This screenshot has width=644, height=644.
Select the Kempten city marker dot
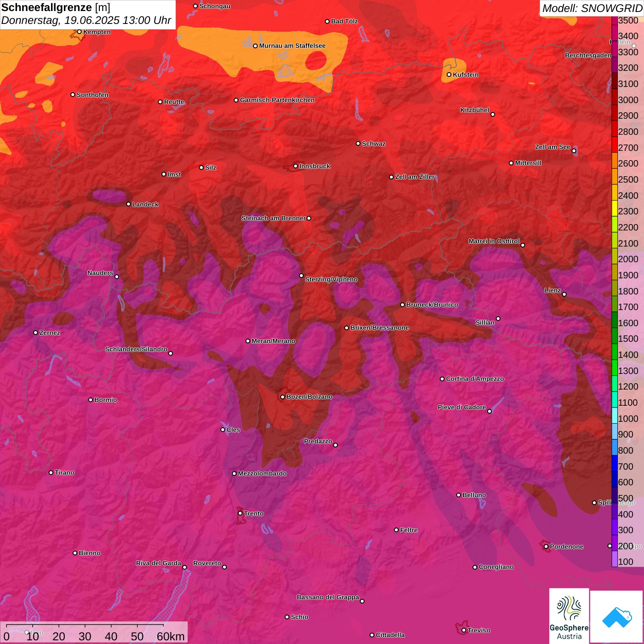[79, 32]
